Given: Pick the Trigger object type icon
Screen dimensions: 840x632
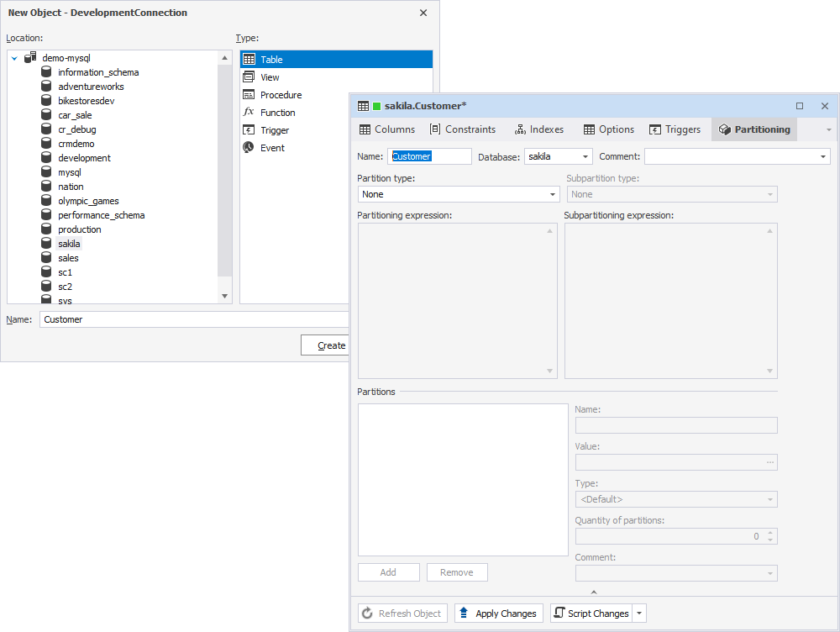Looking at the screenshot, I should coord(249,129).
